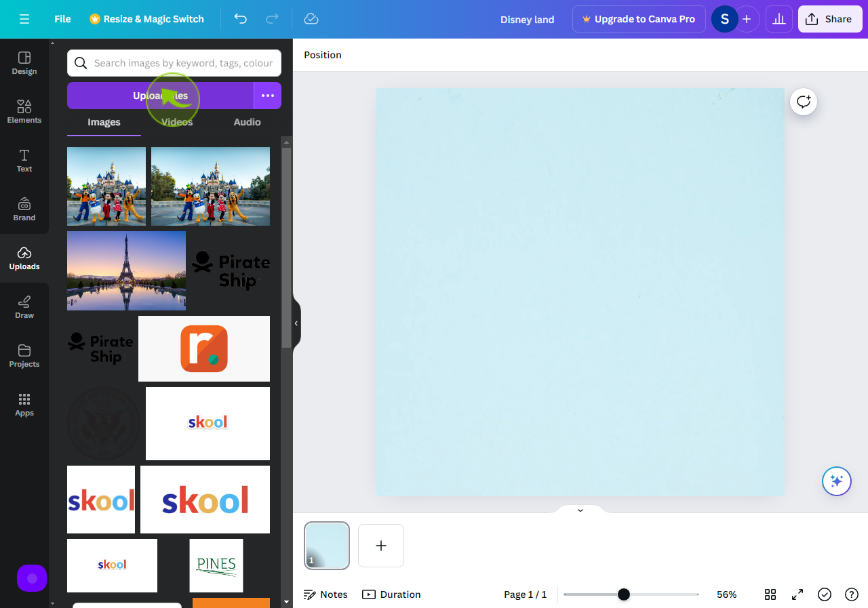Screen dimensions: 868x608
Task: Click the Redo arrow
Action: [x=272, y=19]
